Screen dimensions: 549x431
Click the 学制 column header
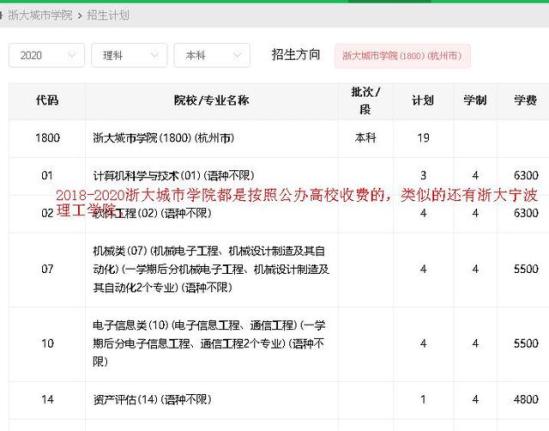point(475,101)
